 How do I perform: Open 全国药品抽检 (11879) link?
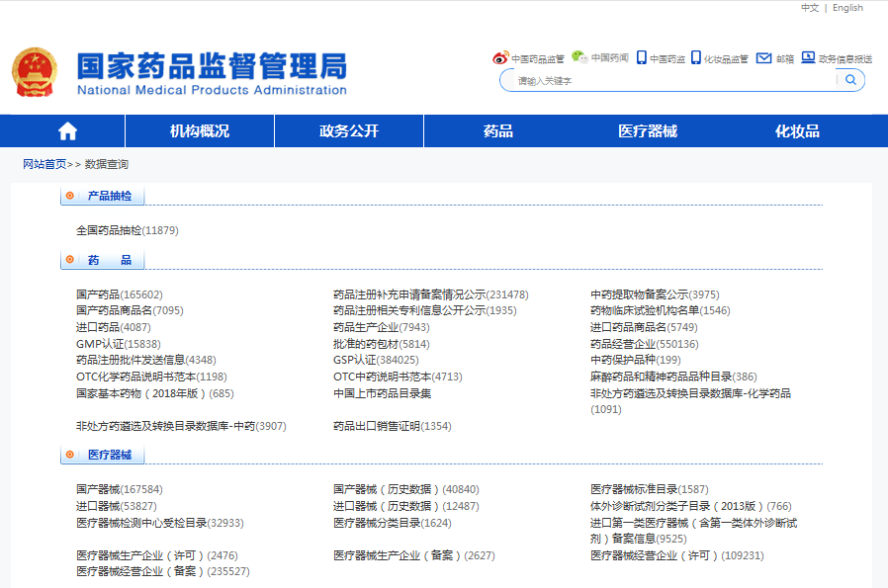tap(127, 230)
